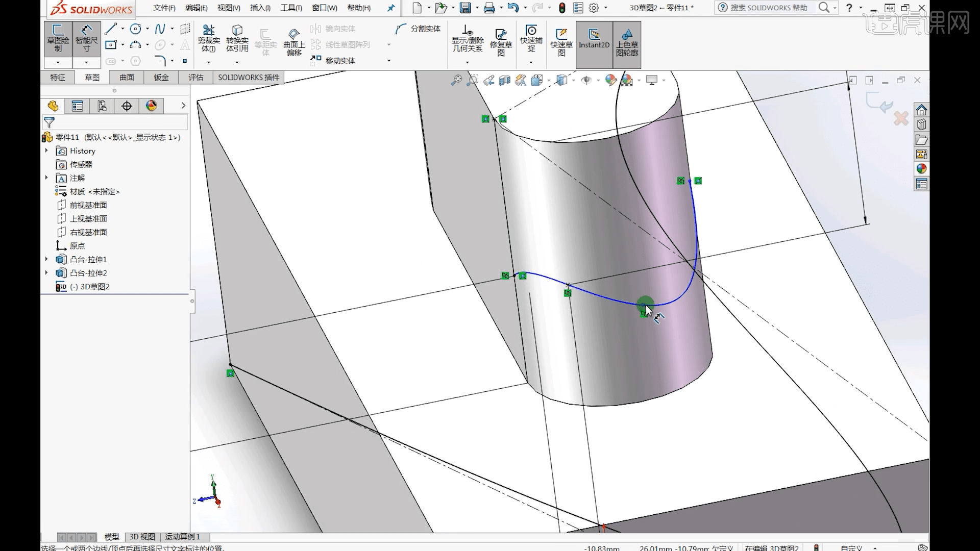Click the Zoom to Area view icon
The width and height of the screenshot is (980, 551).
click(473, 80)
